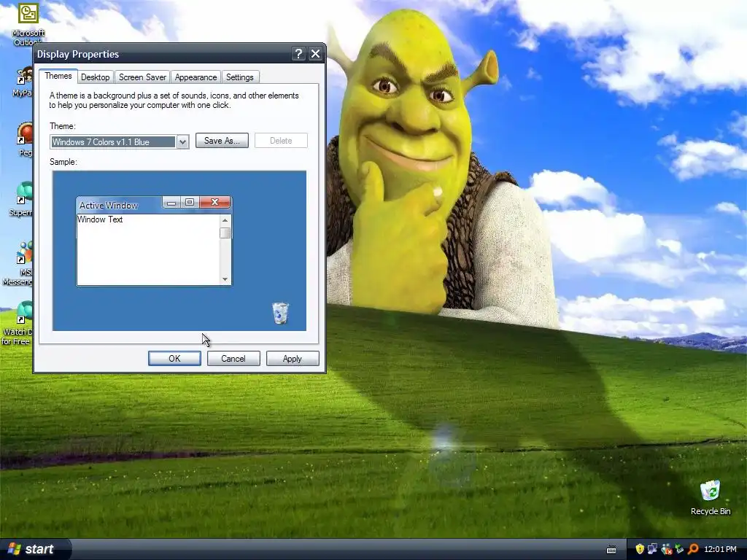The width and height of the screenshot is (747, 560).
Task: Click the green-arrow safely remove hardware tray icon
Action: coord(679,549)
